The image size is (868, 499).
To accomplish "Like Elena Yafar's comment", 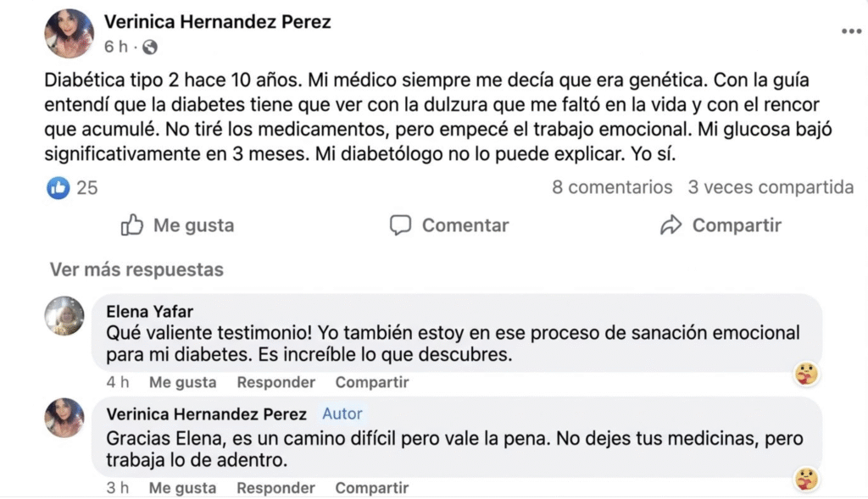I will [182, 382].
